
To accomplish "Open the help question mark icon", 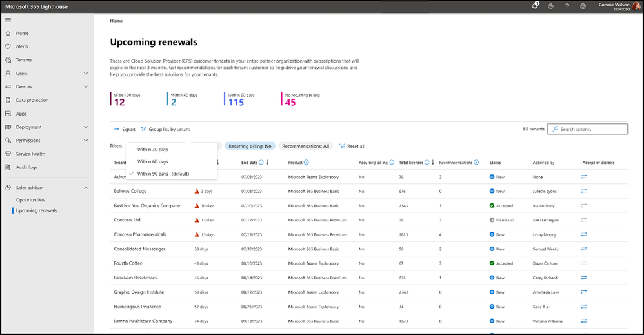I will point(567,6).
